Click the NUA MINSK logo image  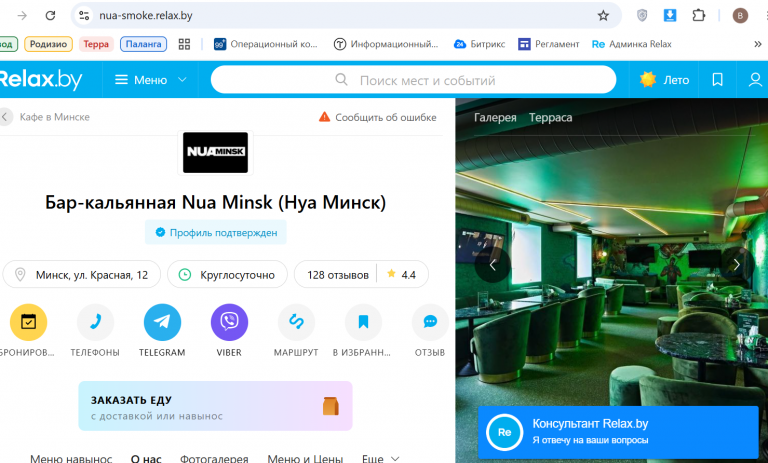coord(216,152)
